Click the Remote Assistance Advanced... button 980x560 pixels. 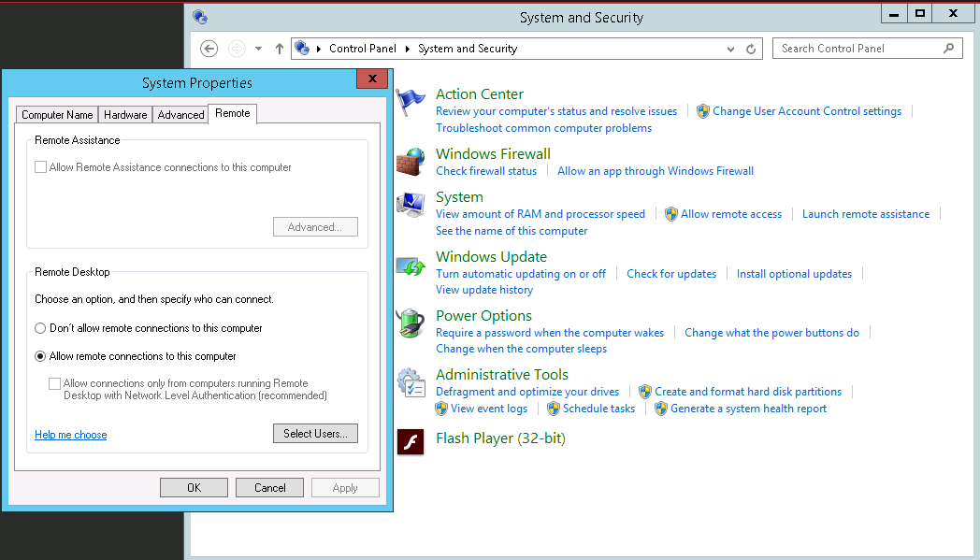(x=316, y=227)
